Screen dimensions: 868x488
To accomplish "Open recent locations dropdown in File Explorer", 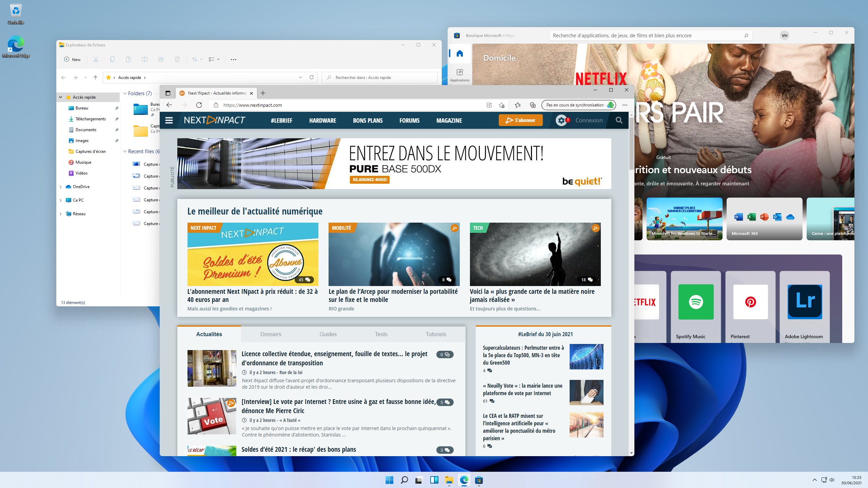I will pyautogui.click(x=85, y=78).
